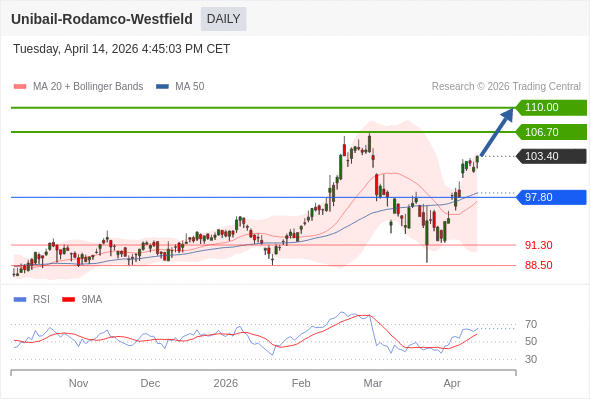Viewport: 590px width, 400px height.
Task: Click the DAILY timeframe badge
Action: (224, 19)
